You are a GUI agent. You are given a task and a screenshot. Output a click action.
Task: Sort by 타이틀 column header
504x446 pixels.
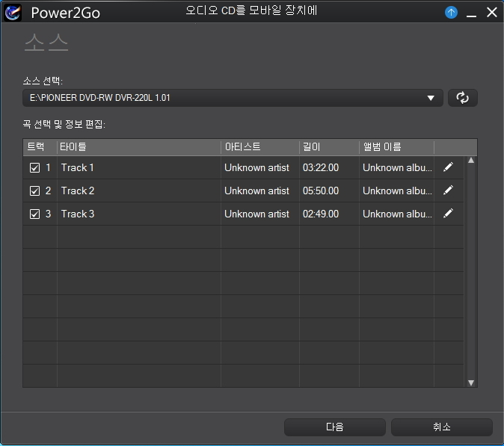tap(139, 147)
